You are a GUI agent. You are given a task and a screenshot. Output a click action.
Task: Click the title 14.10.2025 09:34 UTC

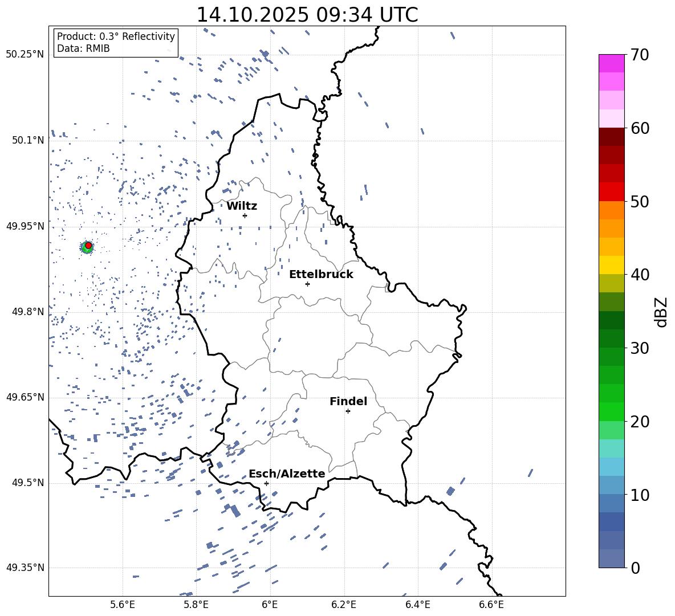[x=307, y=15]
